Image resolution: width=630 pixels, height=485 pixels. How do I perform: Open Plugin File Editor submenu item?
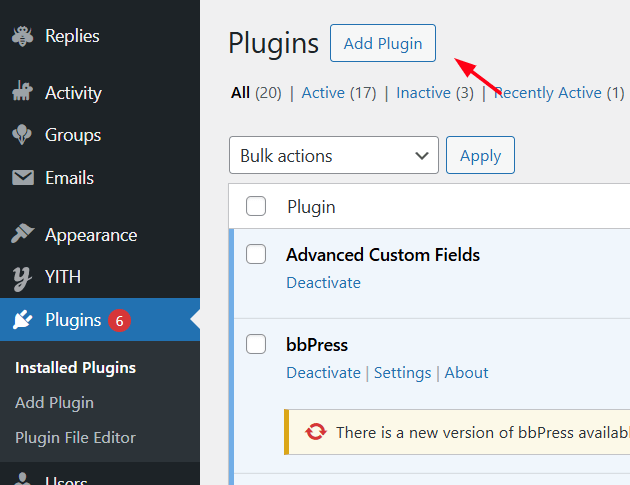[x=76, y=438]
